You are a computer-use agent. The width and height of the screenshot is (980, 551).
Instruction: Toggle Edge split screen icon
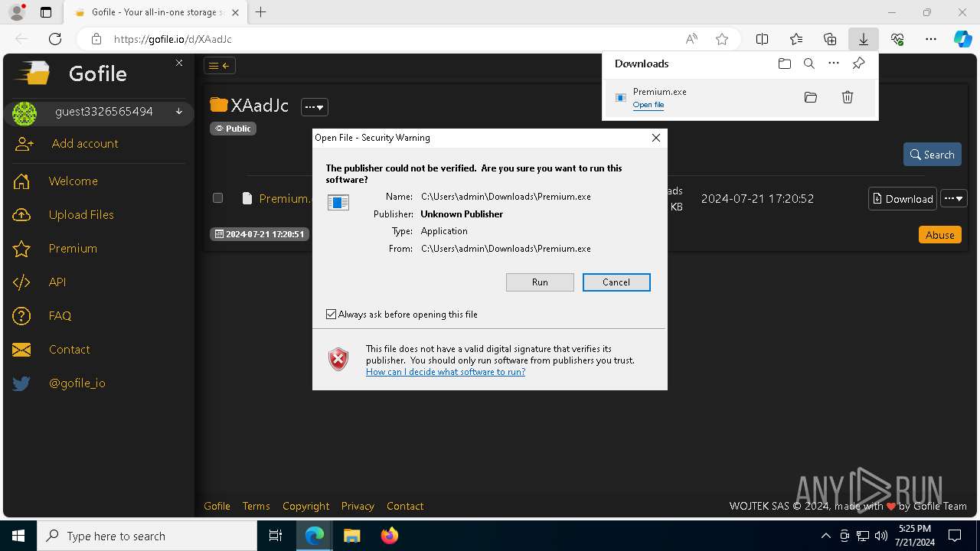point(763,39)
